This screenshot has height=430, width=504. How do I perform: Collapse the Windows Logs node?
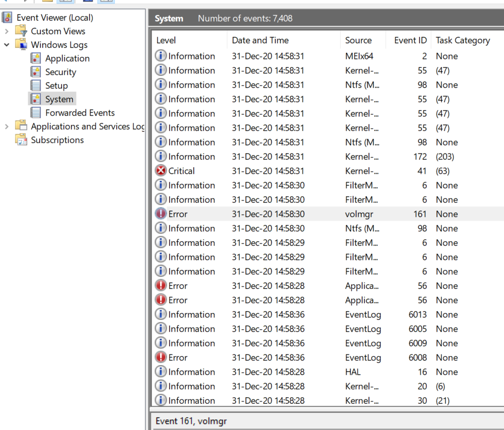pos(7,45)
